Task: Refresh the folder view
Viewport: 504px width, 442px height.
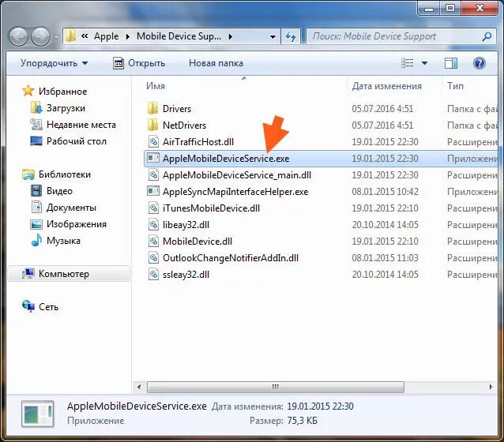Action: click(x=291, y=36)
